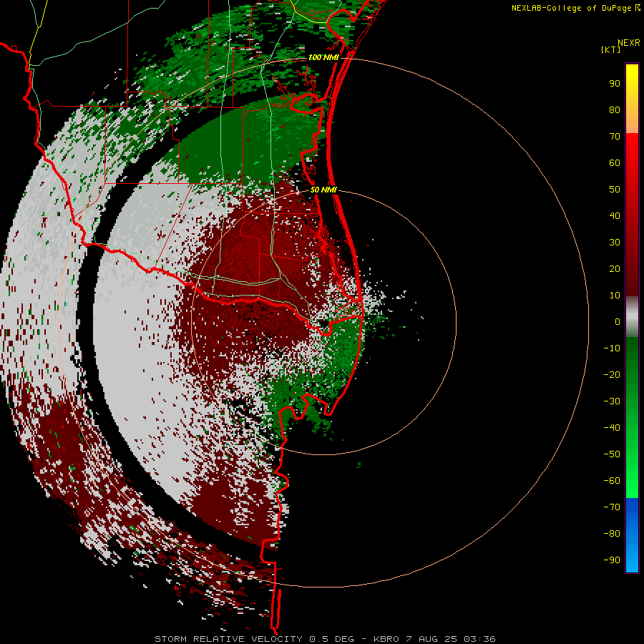Click the 40 value on the velocity scale

coord(615,216)
